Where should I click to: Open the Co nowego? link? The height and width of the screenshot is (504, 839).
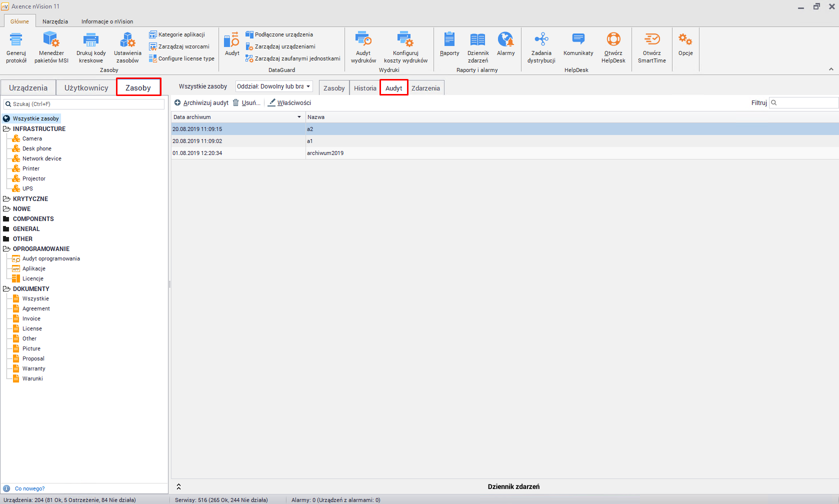(29, 488)
